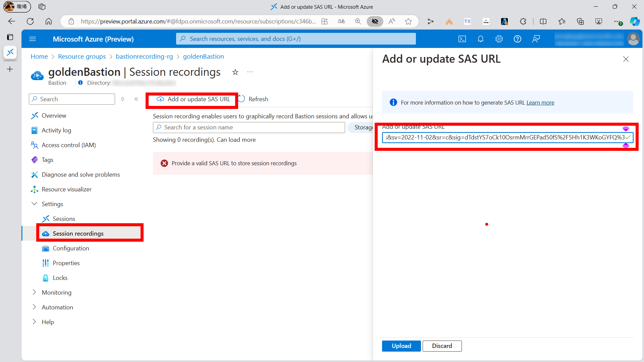Open the Azure portal hamburger menu
Viewport: 644px width, 362px height.
point(33,39)
